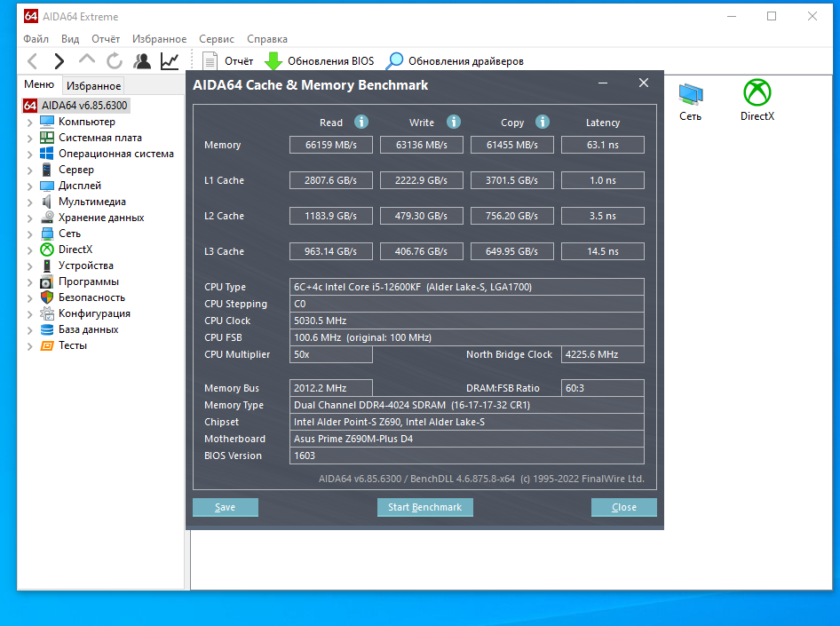
Task: Expand the Тесты node chevron
Action: tap(30, 346)
